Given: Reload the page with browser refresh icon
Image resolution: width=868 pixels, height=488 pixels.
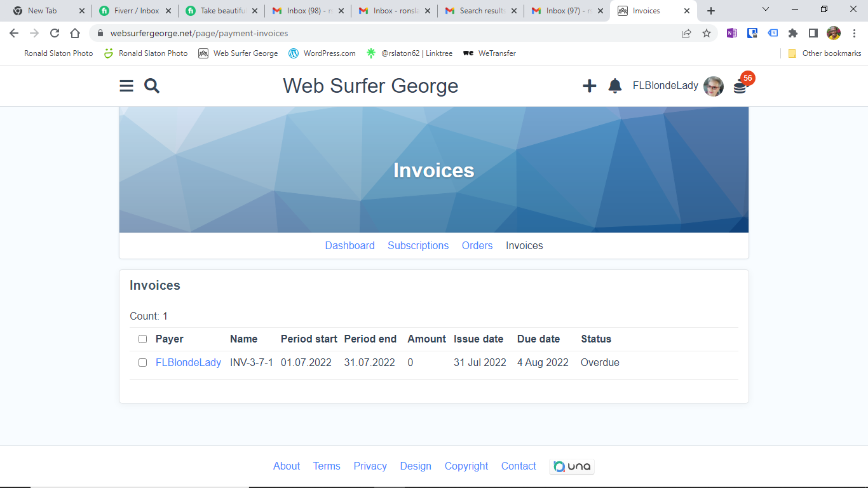Looking at the screenshot, I should tap(55, 33).
